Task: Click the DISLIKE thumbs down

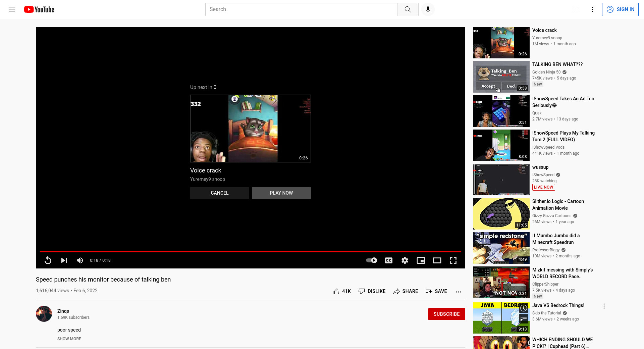Action: coord(372,291)
